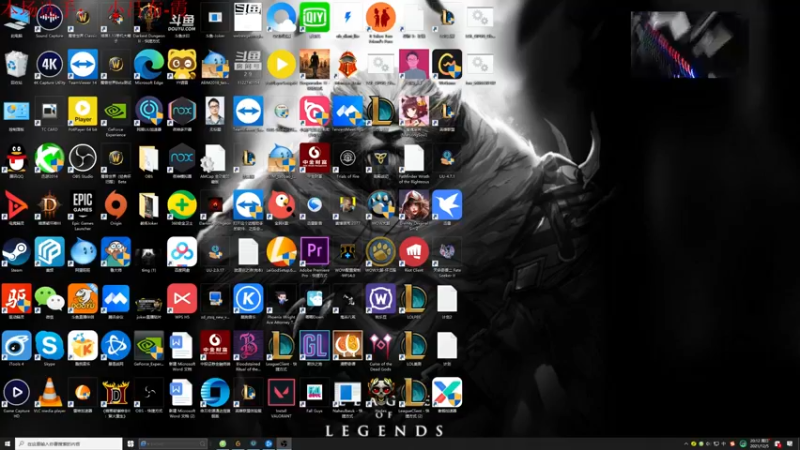Launch the green 360 Security plus icon
This screenshot has height=450, width=800.
tap(182, 205)
